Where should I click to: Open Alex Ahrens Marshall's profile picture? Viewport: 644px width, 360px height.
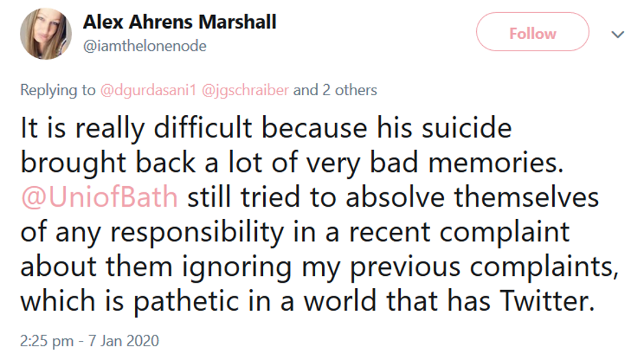point(45,34)
